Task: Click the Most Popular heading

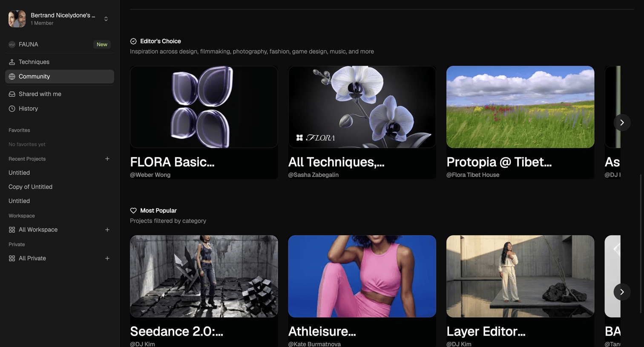Action: tap(158, 211)
